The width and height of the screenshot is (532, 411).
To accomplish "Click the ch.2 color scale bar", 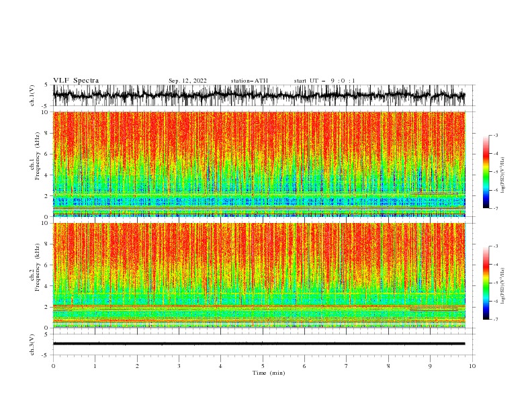I will click(486, 283).
